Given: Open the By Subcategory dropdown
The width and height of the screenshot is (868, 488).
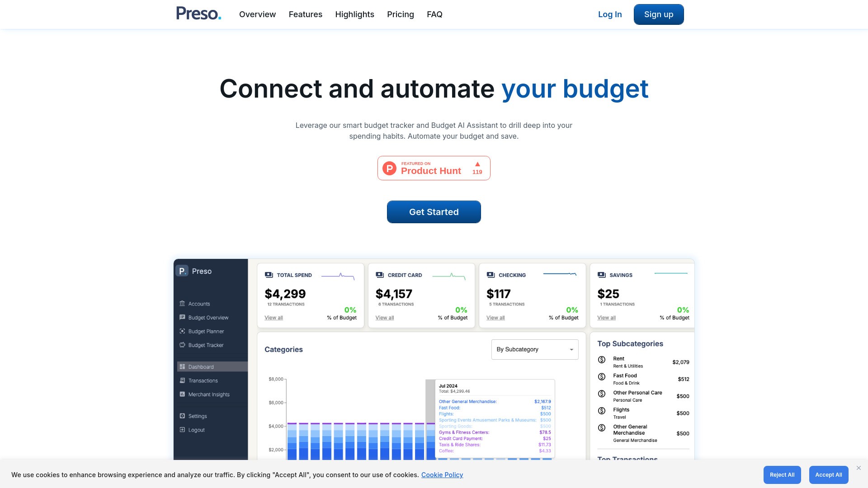Looking at the screenshot, I should point(534,349).
